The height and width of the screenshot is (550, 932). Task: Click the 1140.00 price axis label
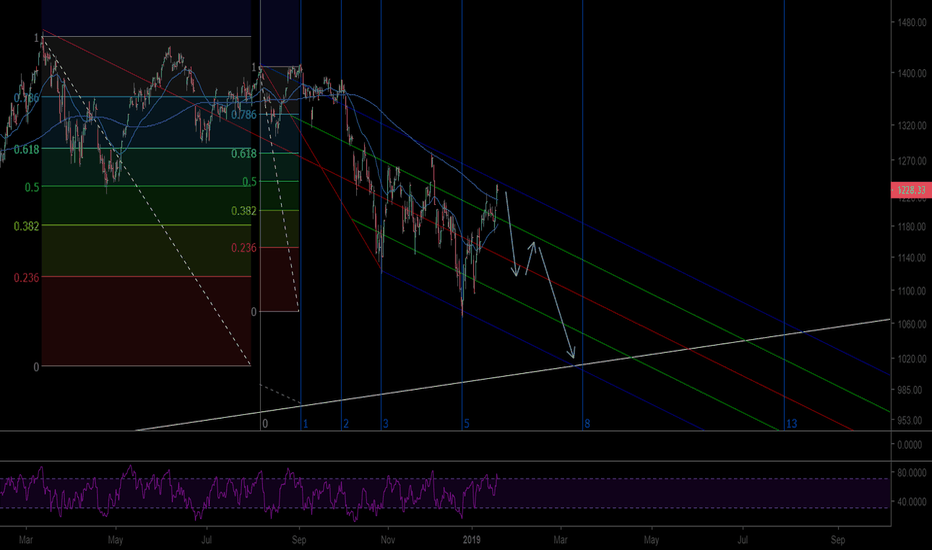coord(912,258)
